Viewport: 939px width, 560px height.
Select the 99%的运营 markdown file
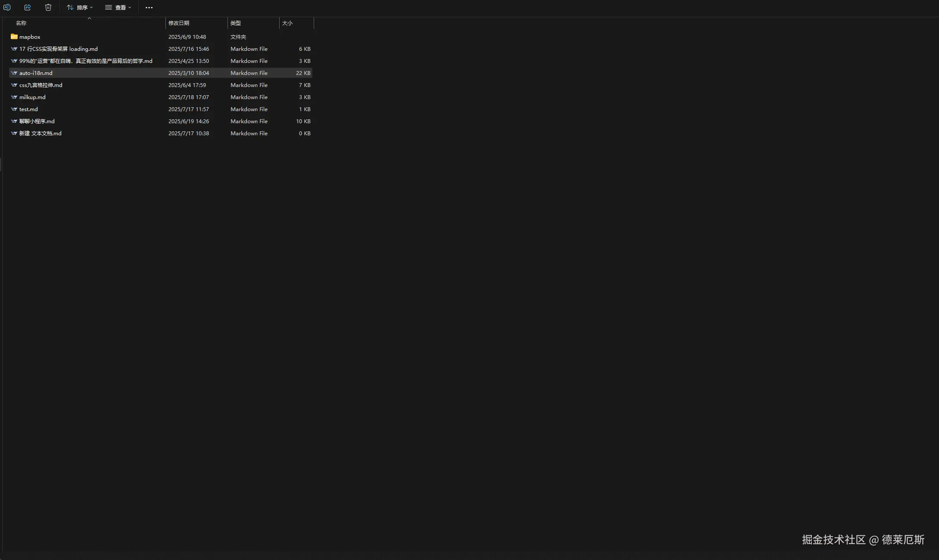86,61
